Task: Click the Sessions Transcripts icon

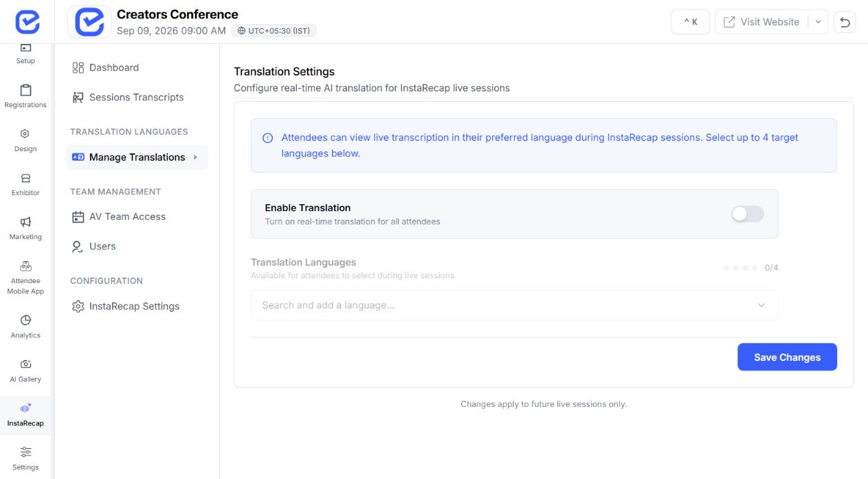Action: coord(78,98)
